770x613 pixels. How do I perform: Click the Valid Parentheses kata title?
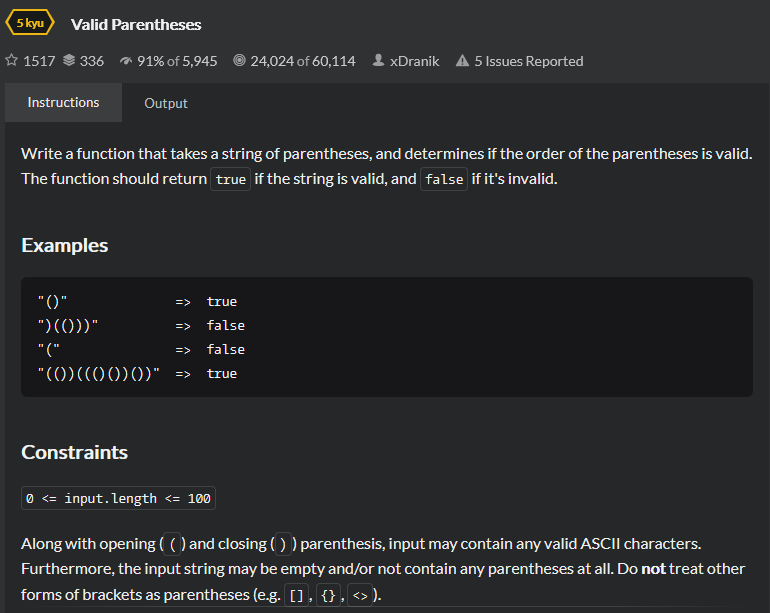(136, 25)
